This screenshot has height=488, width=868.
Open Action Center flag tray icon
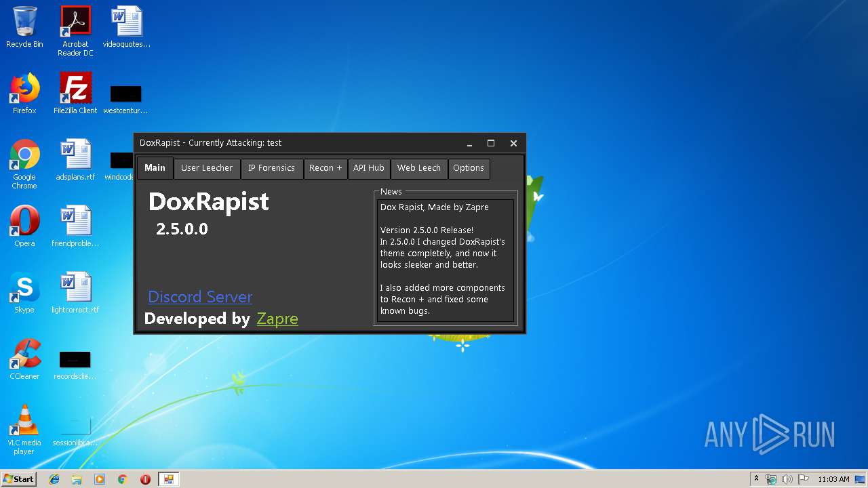tap(803, 479)
